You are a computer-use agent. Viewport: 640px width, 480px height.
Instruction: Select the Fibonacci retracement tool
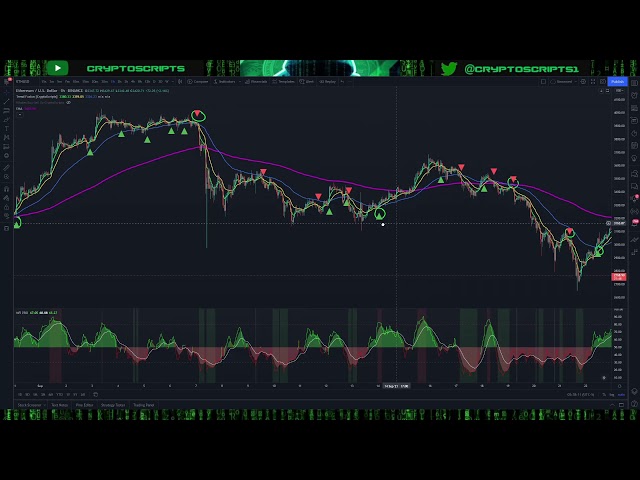point(7,111)
